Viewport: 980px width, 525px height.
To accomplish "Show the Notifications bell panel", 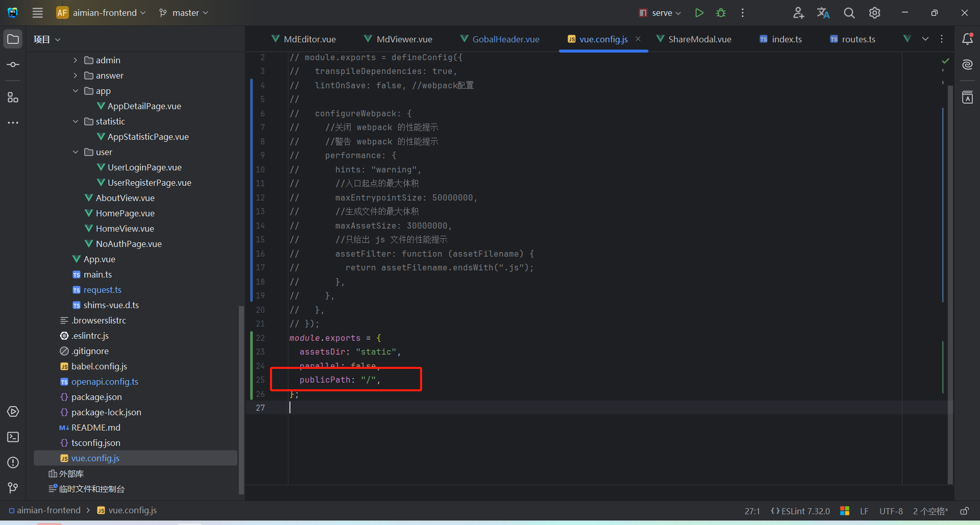I will (x=967, y=39).
